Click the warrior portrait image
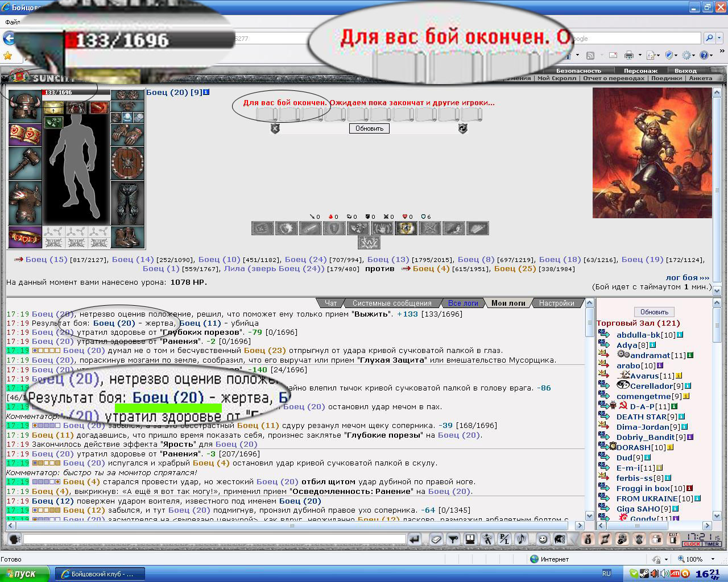This screenshot has width=728, height=582. pyautogui.click(x=652, y=152)
